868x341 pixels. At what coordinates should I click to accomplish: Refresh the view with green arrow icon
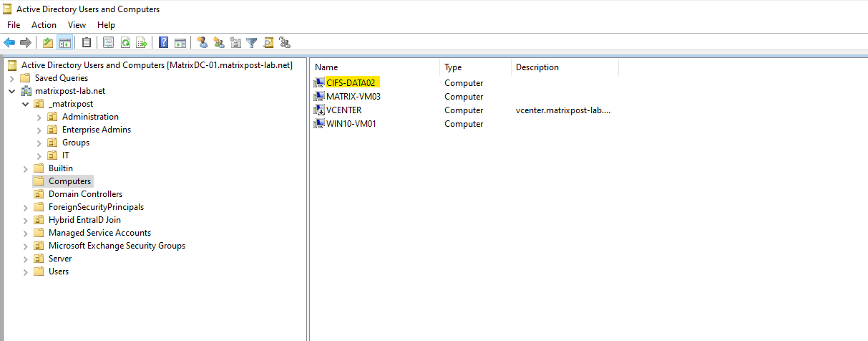tap(125, 43)
